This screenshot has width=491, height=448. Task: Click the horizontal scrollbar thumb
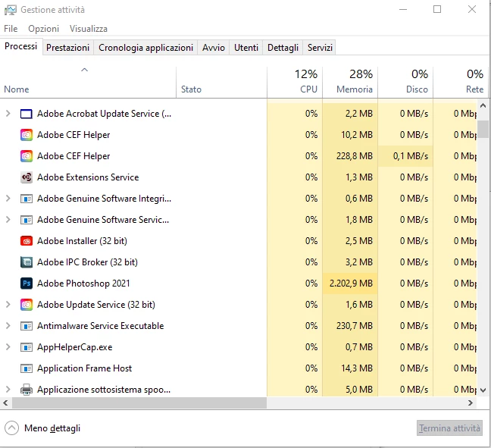[139, 403]
